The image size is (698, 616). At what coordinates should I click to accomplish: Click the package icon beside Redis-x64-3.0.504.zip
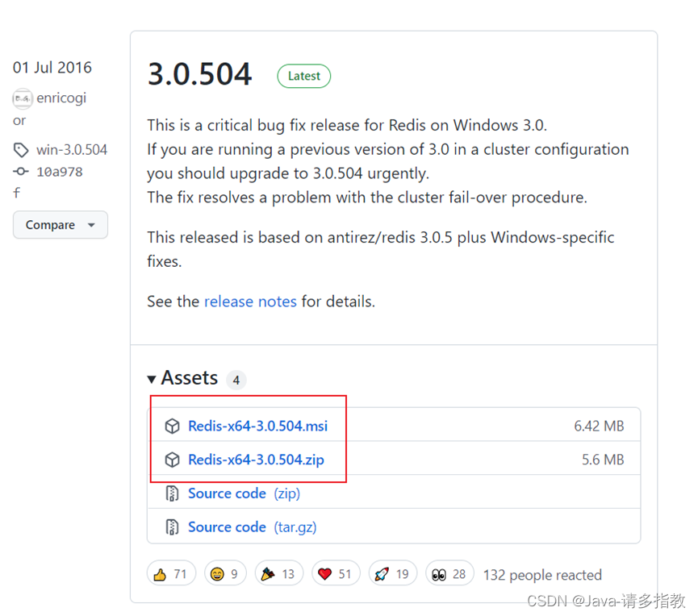tap(172, 460)
